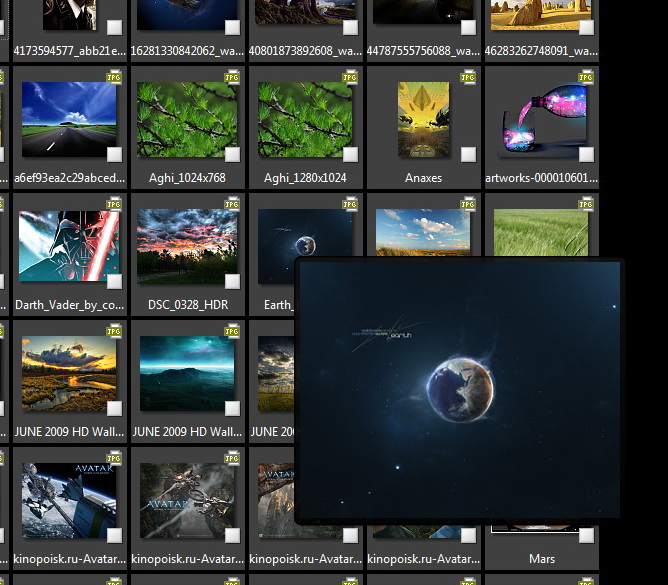
Task: Click file name 4173594577_abb21e...
Action: coord(69,51)
